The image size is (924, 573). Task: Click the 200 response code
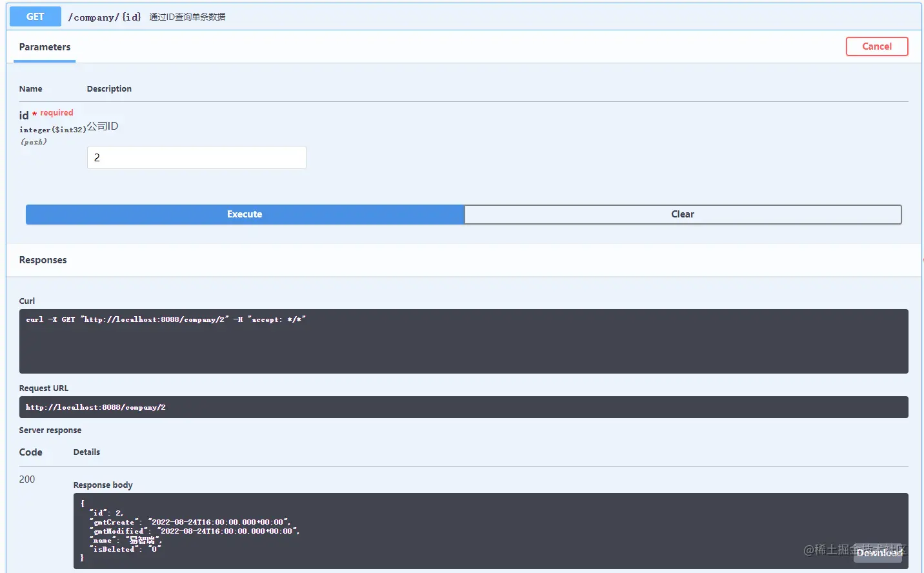(27, 479)
